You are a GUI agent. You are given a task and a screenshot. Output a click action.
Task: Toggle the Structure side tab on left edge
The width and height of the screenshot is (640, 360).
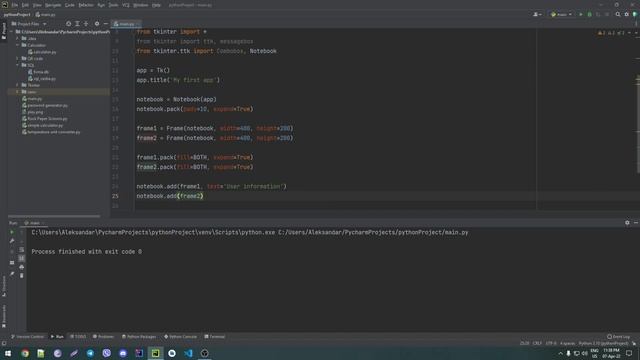coord(4,286)
